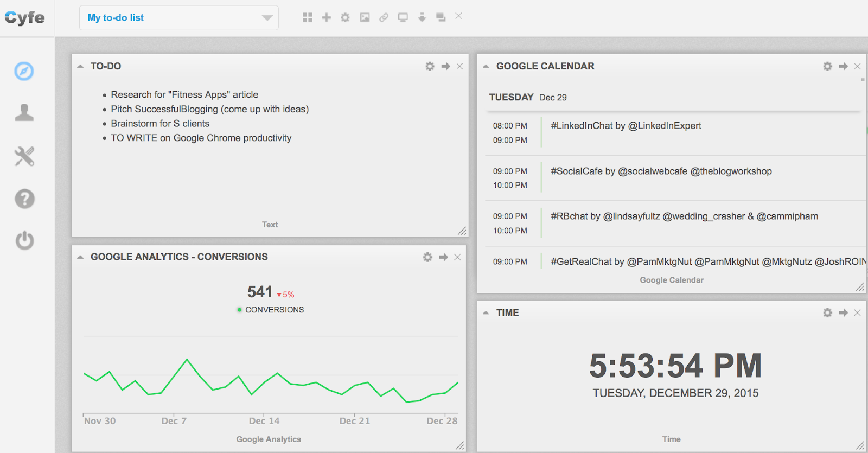868x453 pixels.
Task: Click the Google Calendar widget resize handle
Action: tap(860, 286)
